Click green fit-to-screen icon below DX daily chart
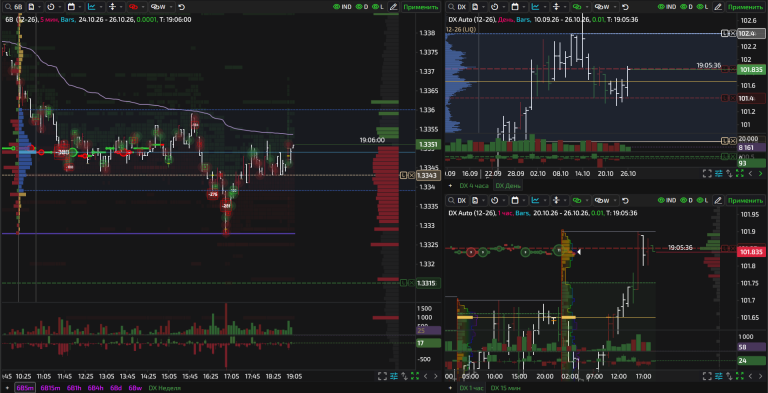This screenshot has width=768, height=393. [x=740, y=173]
